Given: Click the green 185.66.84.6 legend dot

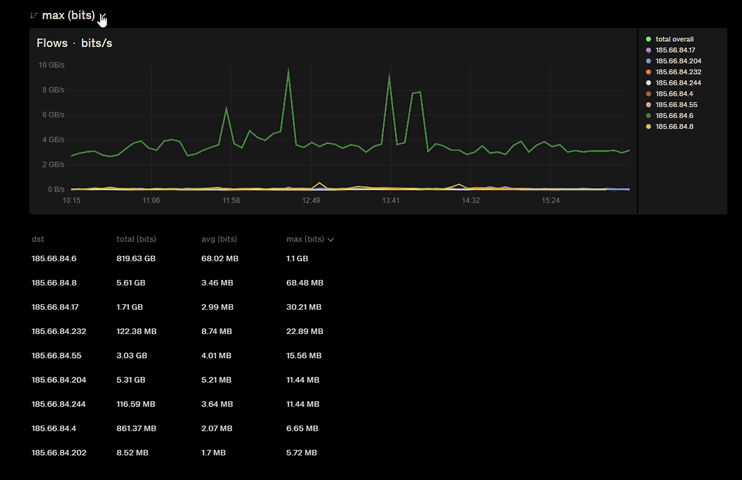Looking at the screenshot, I should click(648, 116).
